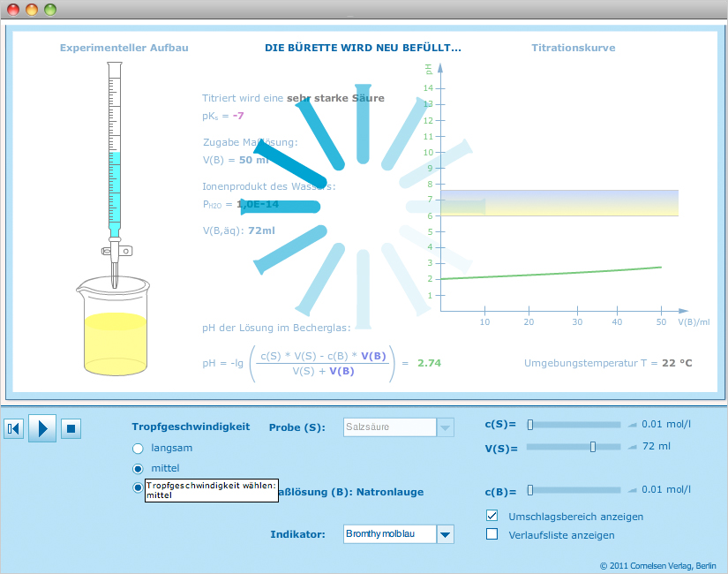Click the c(S) concentration slider handle
The height and width of the screenshot is (574, 728).
[x=530, y=425]
